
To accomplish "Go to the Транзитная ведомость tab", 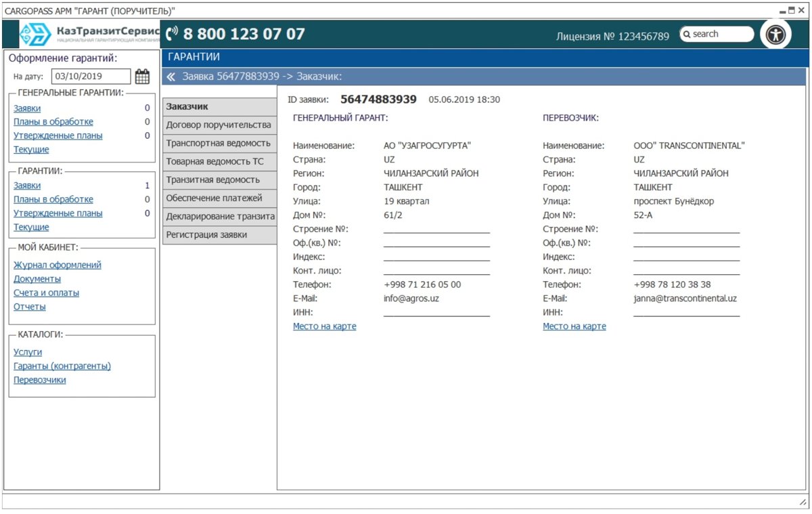I will click(x=220, y=180).
